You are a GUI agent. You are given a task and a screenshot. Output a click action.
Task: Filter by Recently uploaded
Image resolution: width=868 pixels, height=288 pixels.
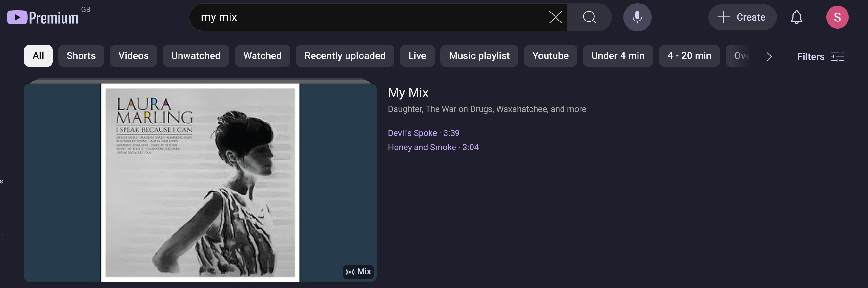pyautogui.click(x=345, y=56)
